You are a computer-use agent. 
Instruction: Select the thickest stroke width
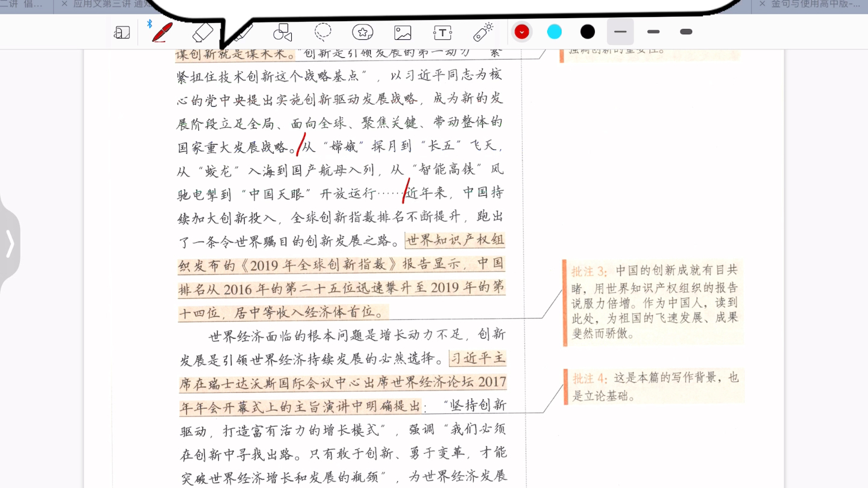pyautogui.click(x=686, y=32)
